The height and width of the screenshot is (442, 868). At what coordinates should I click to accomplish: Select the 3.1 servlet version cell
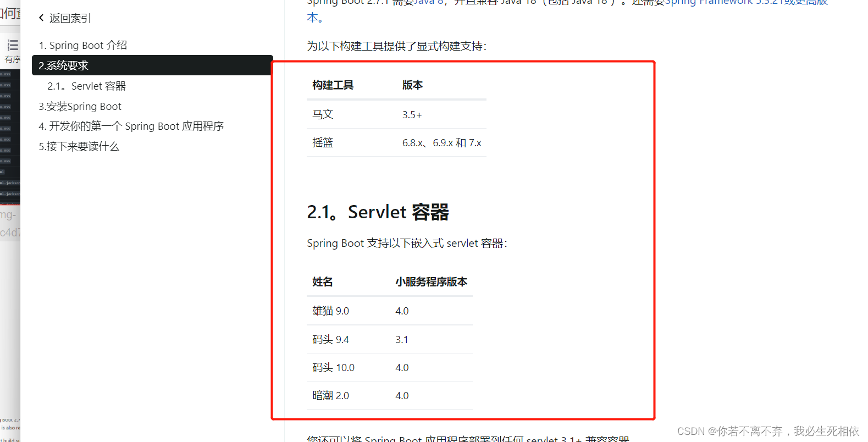click(x=402, y=339)
